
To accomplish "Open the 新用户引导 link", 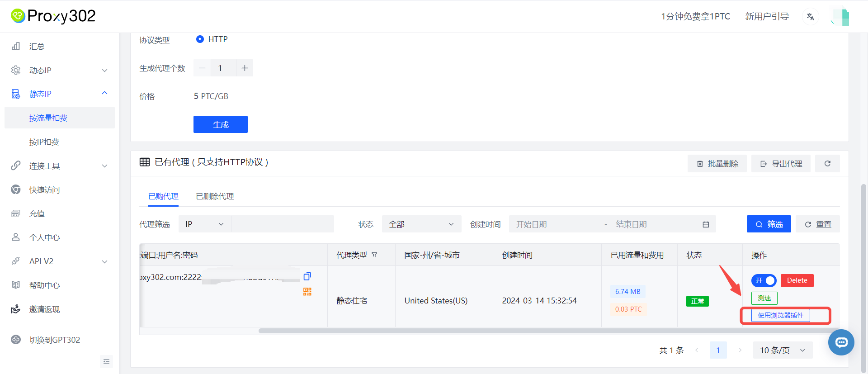I will pos(767,16).
